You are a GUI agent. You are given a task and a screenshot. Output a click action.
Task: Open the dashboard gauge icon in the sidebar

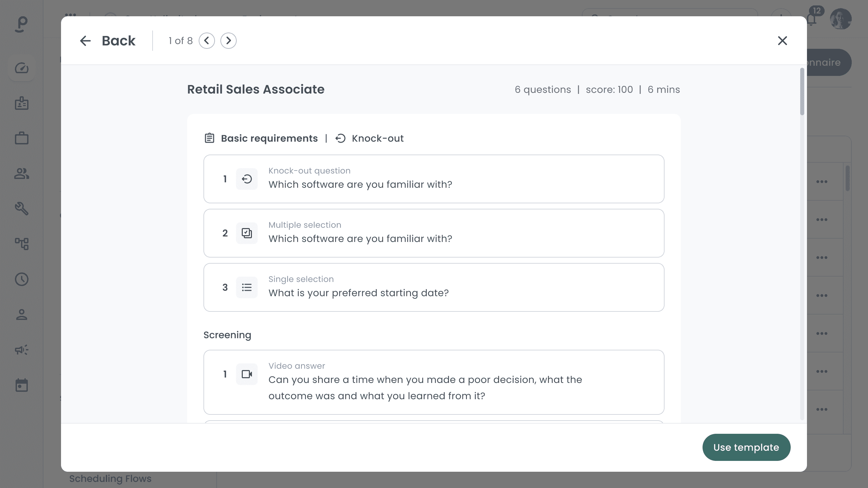coord(22,68)
